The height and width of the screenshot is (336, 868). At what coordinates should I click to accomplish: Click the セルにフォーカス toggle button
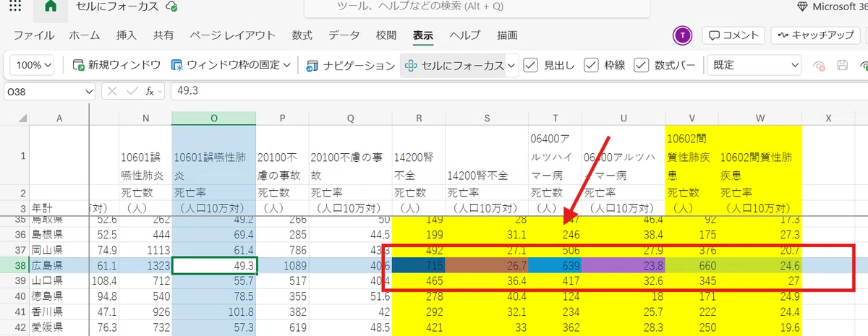[x=454, y=65]
